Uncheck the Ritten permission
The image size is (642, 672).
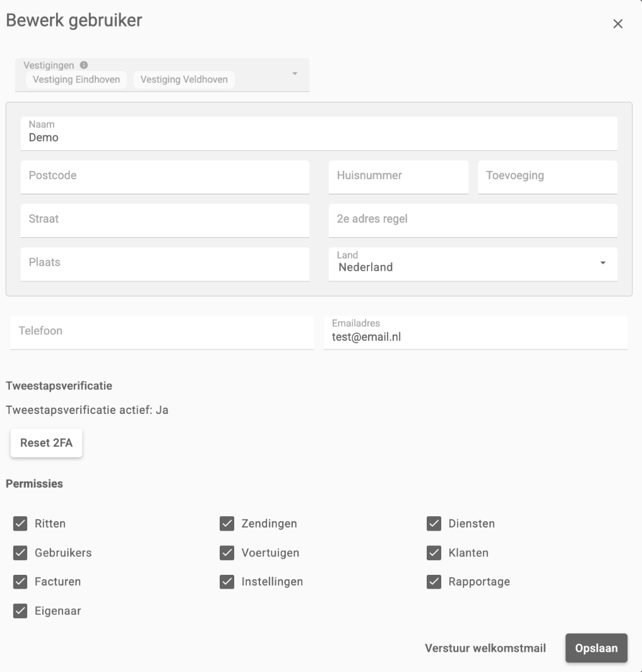(x=20, y=523)
